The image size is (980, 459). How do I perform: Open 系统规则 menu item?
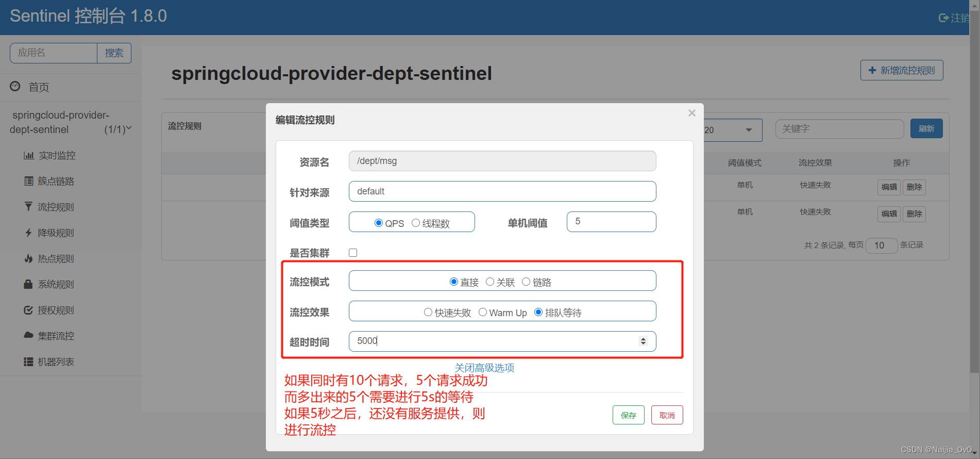[x=56, y=284]
